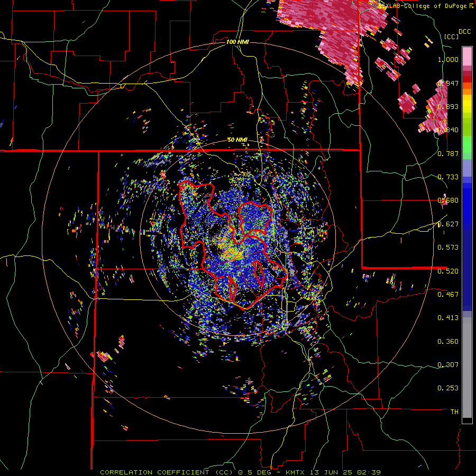Click the "0.893" legend value

[x=448, y=106]
